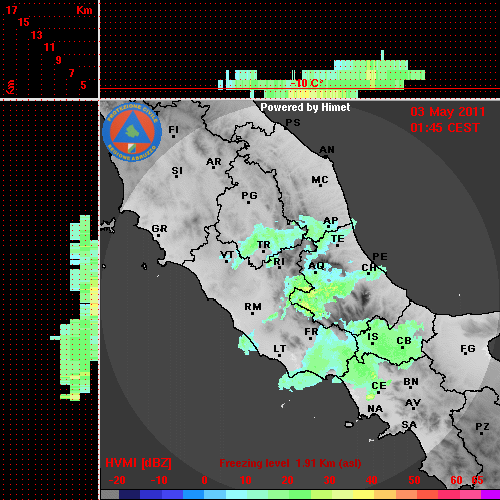Viewport: 500px width, 500px height.
Task: Click the 01:45 CEST timestamp
Action: (445, 128)
